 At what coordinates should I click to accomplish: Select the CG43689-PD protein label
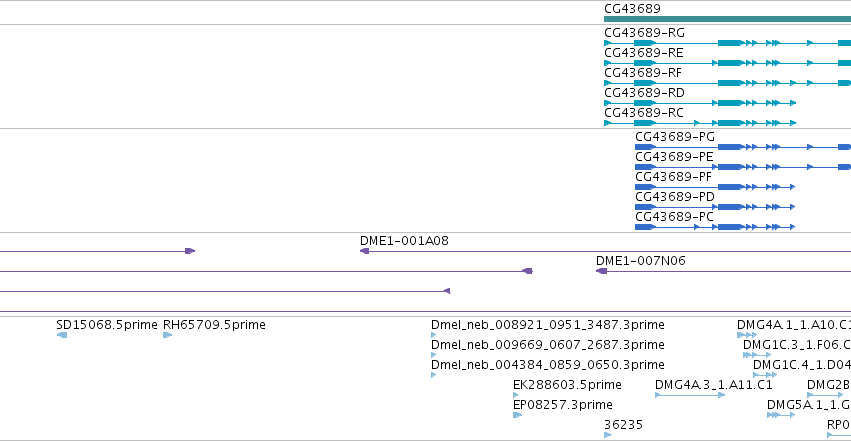[x=675, y=197]
